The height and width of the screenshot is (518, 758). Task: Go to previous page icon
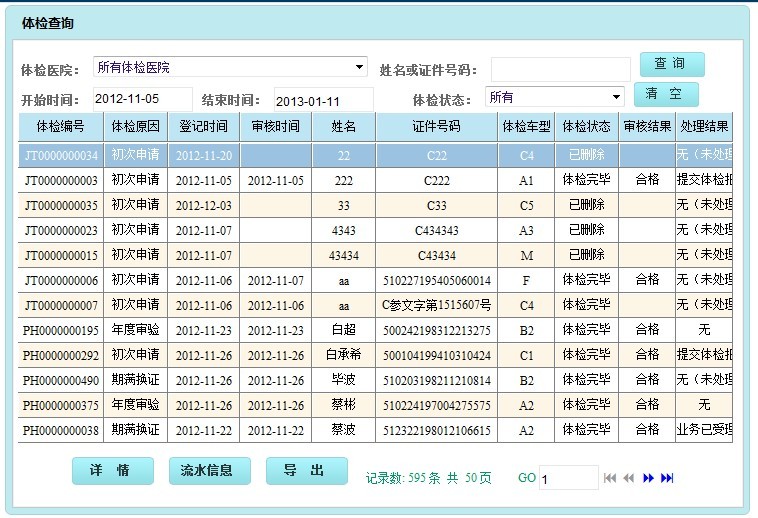[628, 478]
